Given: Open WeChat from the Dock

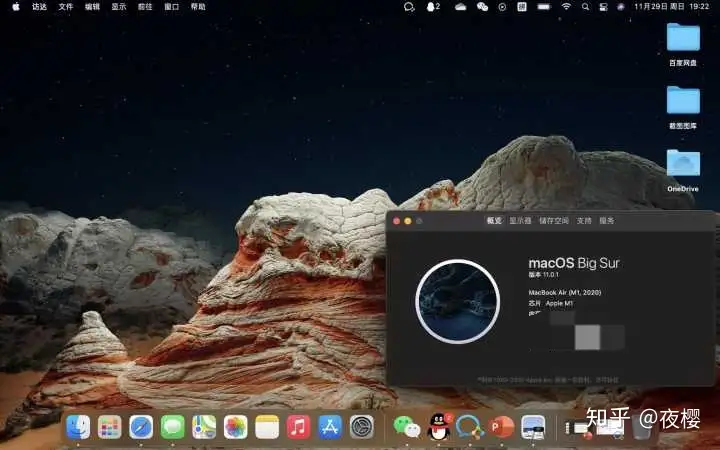Looking at the screenshot, I should pos(406,427).
